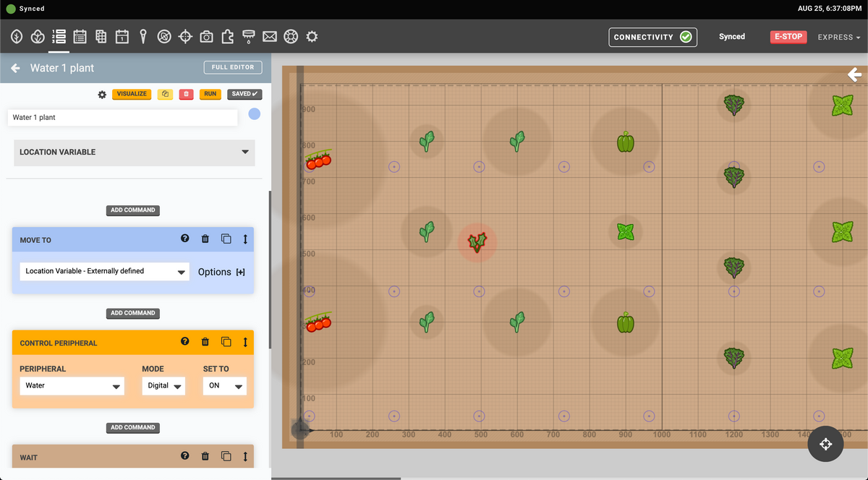This screenshot has width=868, height=480.
Task: Click the Water 1 plant name field
Action: [x=122, y=117]
